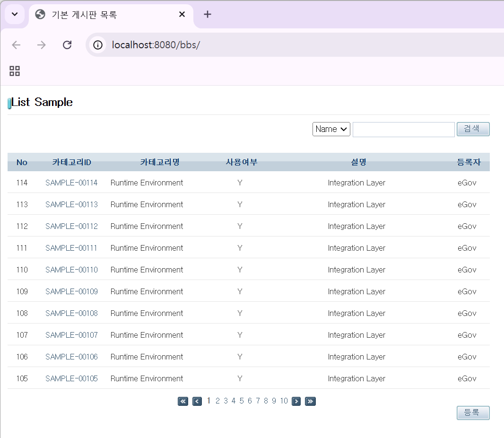Click previous page pagination arrow
Image resolution: width=504 pixels, height=438 pixels.
click(x=197, y=402)
